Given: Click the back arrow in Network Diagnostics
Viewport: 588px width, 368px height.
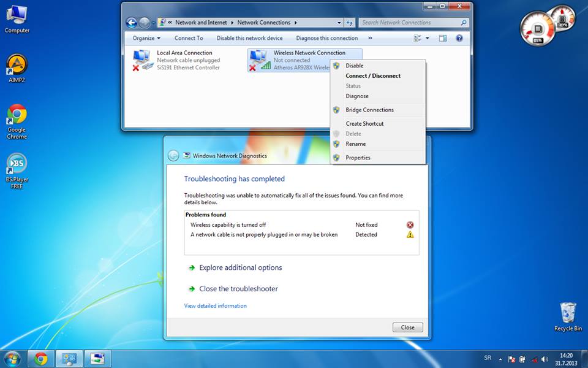Looking at the screenshot, I should 173,155.
